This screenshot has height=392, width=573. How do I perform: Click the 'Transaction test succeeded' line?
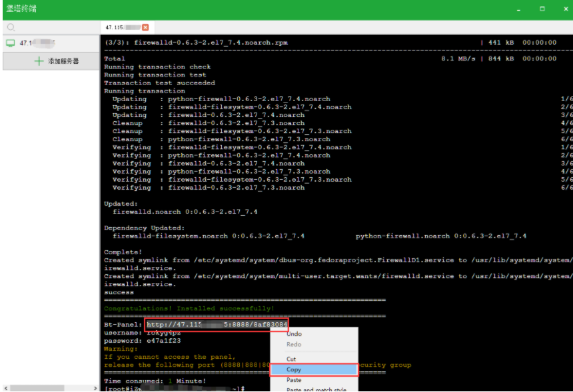tap(159, 83)
